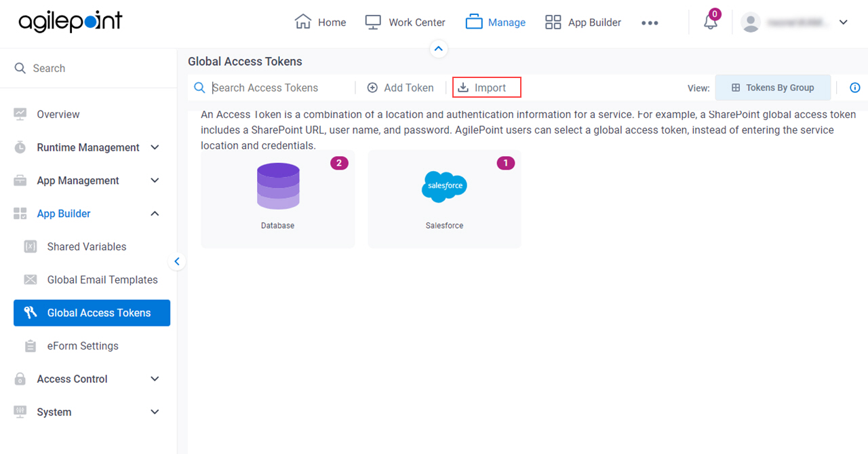Click the Salesforce count badge 1
Viewport: 868px width, 454px height.
506,163
